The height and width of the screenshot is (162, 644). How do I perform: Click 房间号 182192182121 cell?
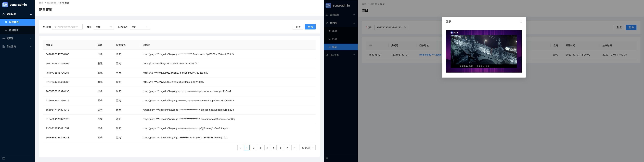tap(400, 55)
